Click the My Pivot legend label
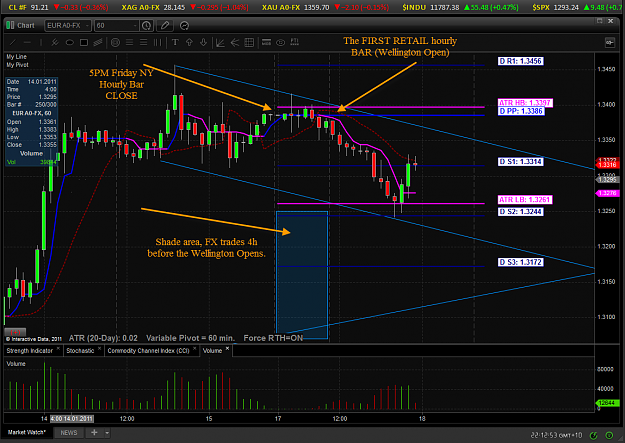This screenshot has height=443, width=625. (x=17, y=65)
